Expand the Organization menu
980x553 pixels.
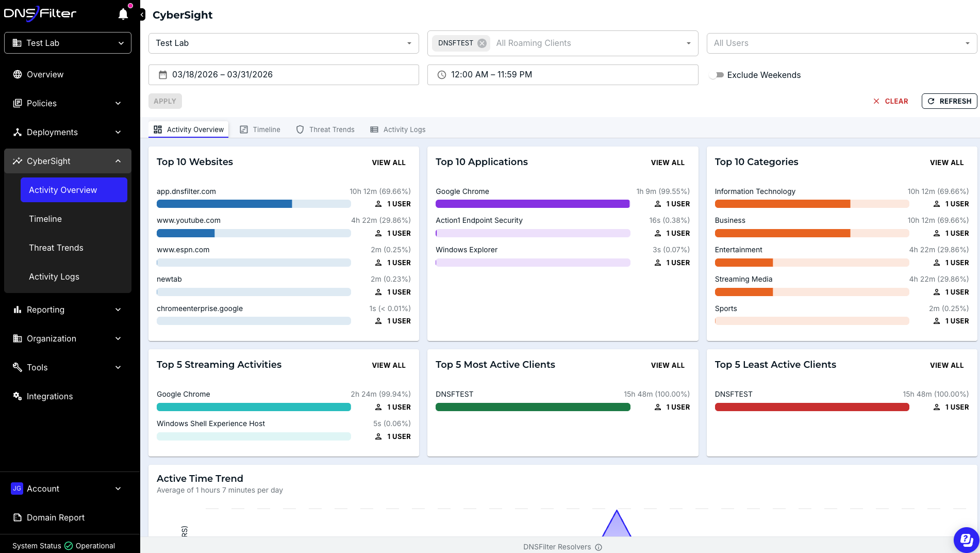coord(118,338)
